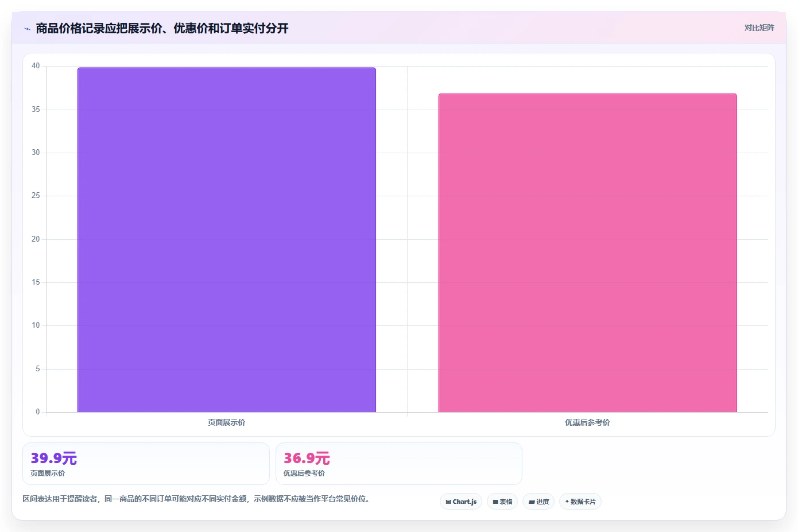Select the 39.9元 data card
Screen dimensions: 798x532
click(x=146, y=464)
